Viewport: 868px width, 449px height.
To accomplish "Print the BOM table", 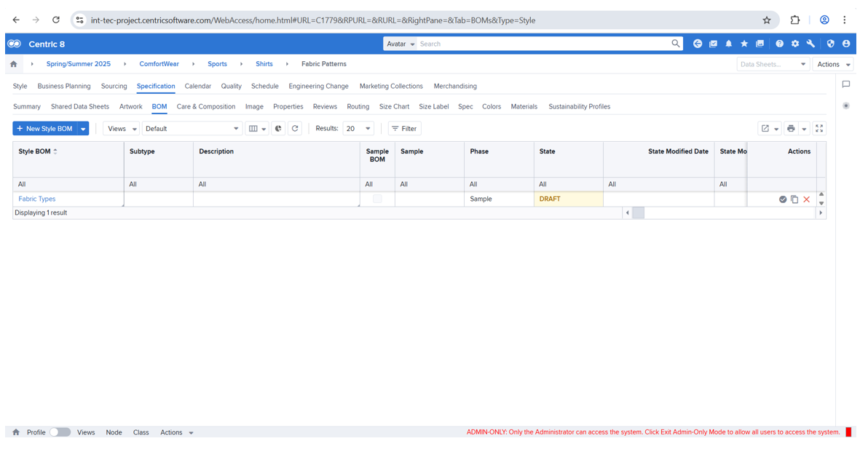I will click(791, 128).
